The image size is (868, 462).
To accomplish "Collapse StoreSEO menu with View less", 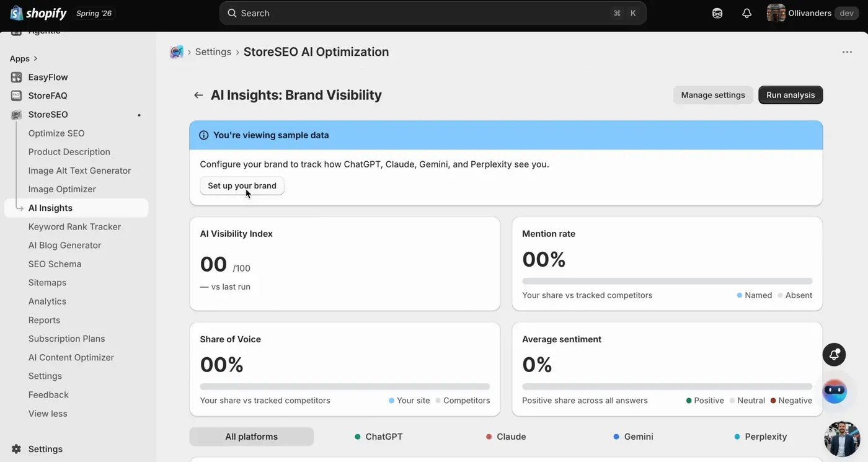I will point(48,414).
